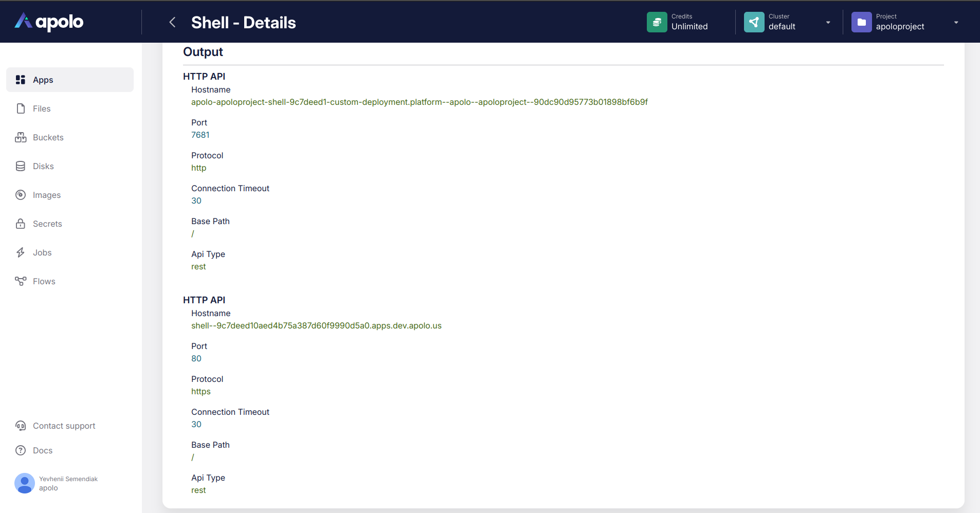The height and width of the screenshot is (513, 980).
Task: Click the port value 7681
Action: [x=200, y=135]
